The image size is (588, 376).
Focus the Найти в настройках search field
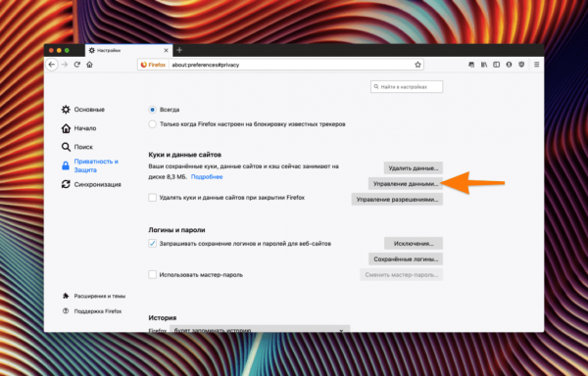coord(407,86)
